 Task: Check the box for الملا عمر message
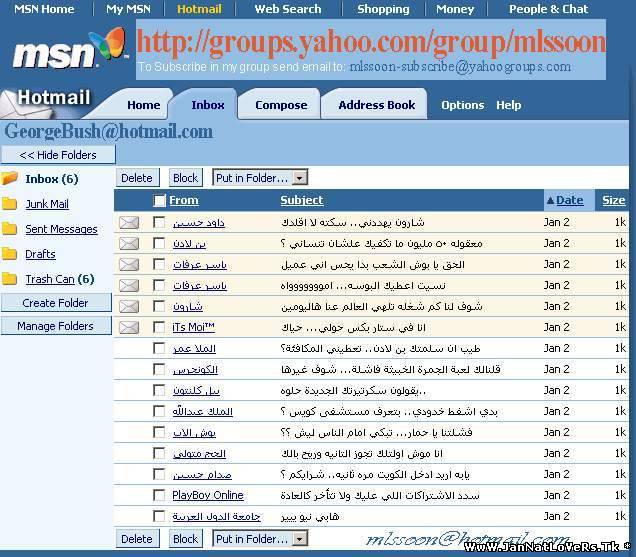159,348
